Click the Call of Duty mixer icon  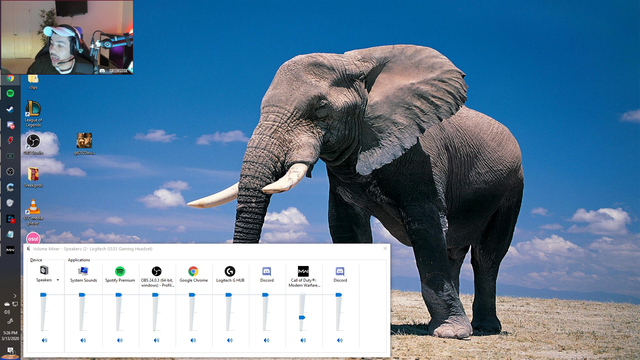click(x=303, y=271)
